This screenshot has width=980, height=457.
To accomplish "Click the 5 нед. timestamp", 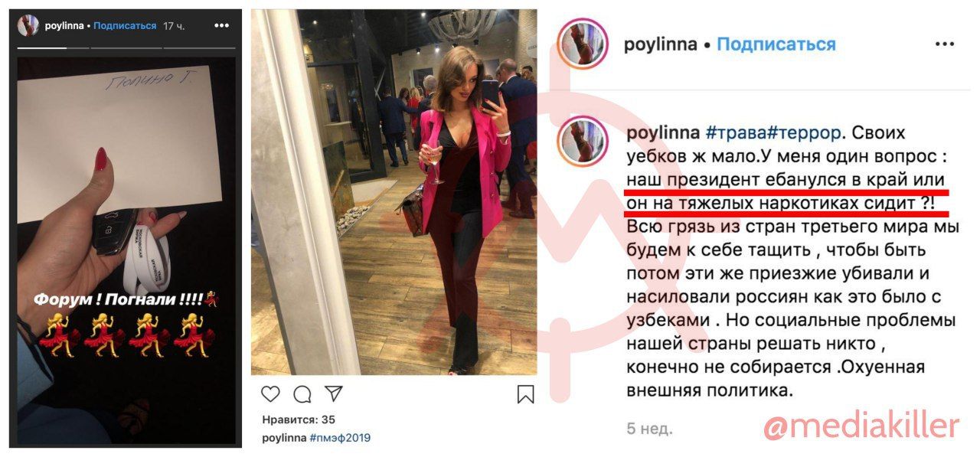I will [649, 429].
